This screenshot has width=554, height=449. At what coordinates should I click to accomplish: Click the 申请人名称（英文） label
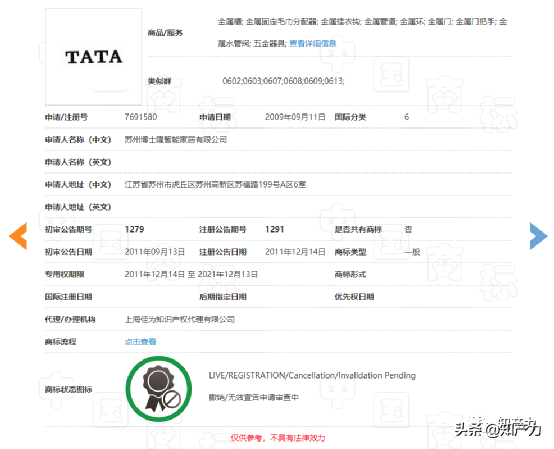[78, 162]
